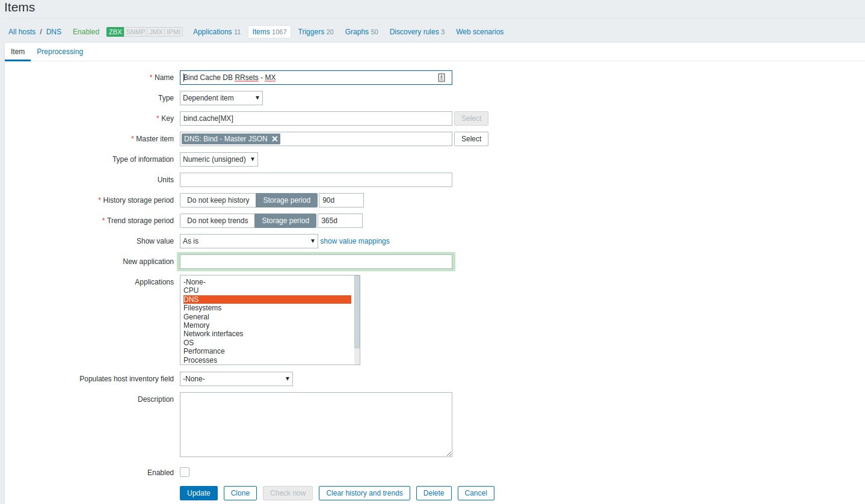
Task: Select Processes in Applications list
Action: [x=267, y=360]
